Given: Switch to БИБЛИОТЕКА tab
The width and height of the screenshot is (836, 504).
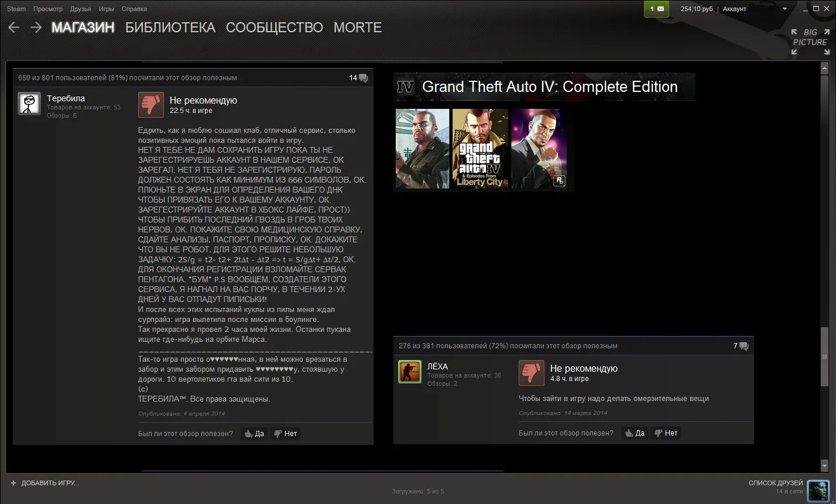Looking at the screenshot, I should [x=170, y=28].
